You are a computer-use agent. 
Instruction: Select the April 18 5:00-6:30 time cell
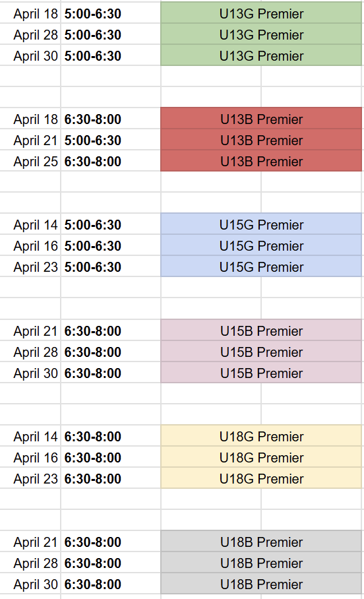(x=111, y=14)
